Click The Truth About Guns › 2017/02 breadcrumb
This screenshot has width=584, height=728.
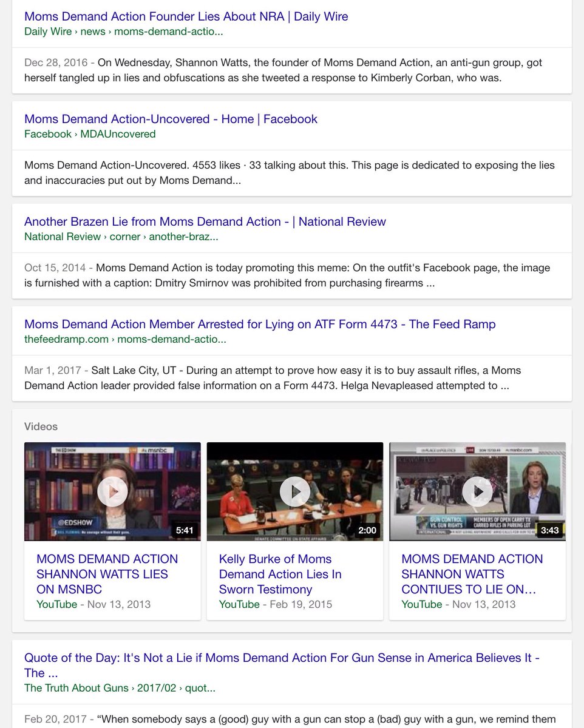tap(120, 688)
